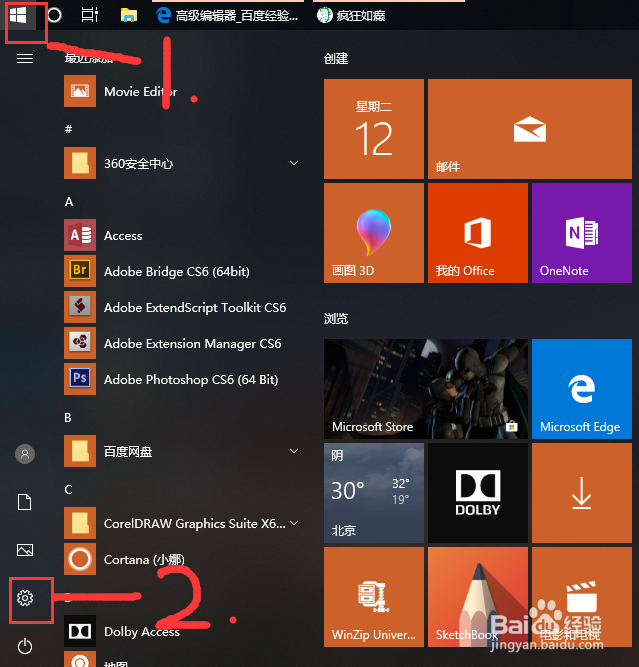Jump to the A letter index
Image resolution: width=639 pixels, height=667 pixels.
(69, 202)
